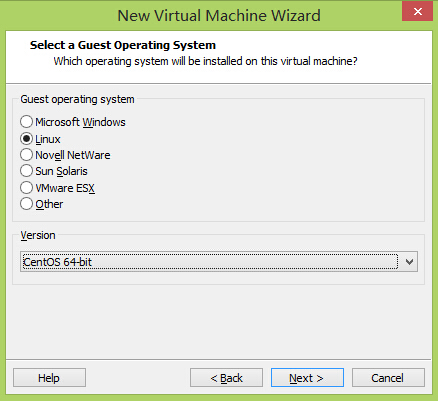The image size is (438, 401).
Task: Close the wizard with the X button
Action: click(417, 12)
